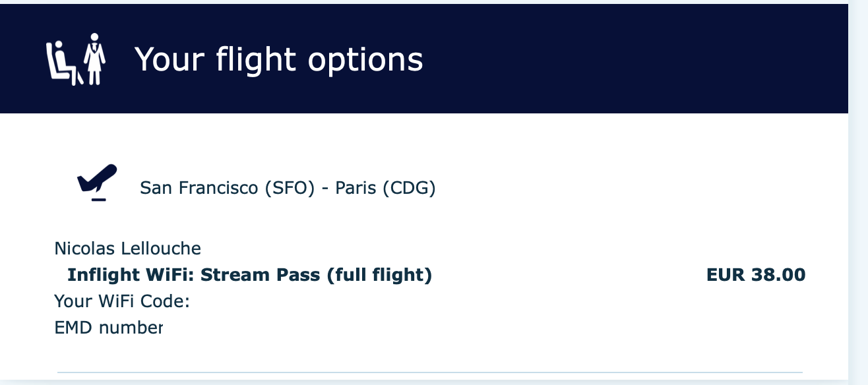Click the San Francisco (SFO) origin text
The height and width of the screenshot is (385, 868).
pos(227,189)
